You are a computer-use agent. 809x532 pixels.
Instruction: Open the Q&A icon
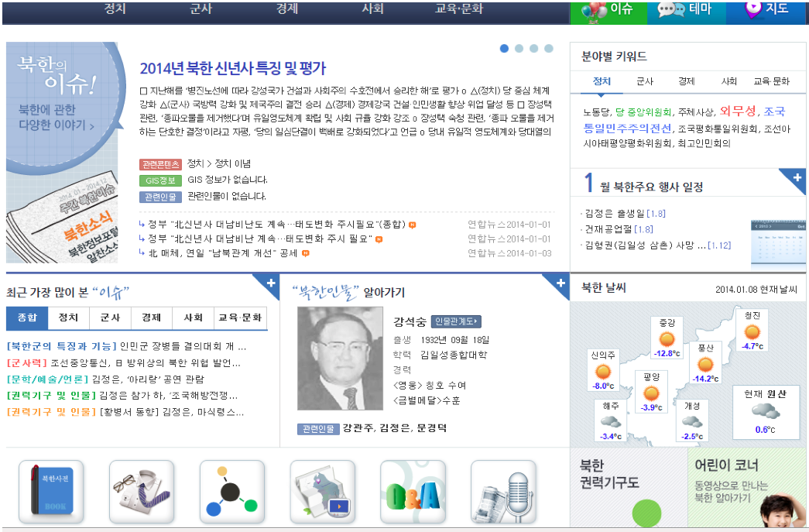coord(413,492)
